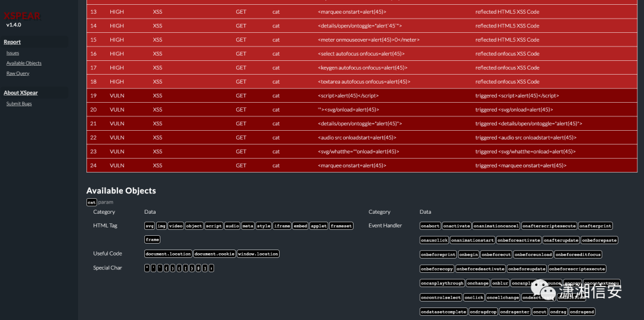Click the onafterscriptexecute badge
644x320 pixels.
(549, 226)
